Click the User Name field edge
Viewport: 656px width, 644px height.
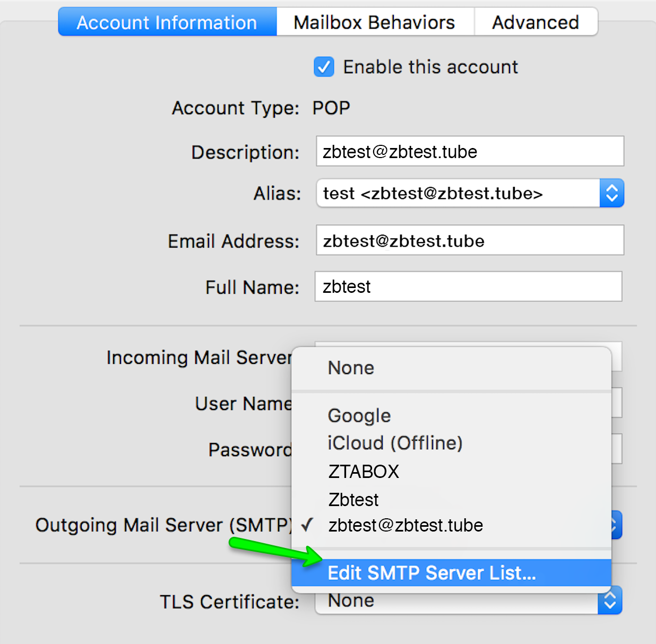[x=616, y=403]
